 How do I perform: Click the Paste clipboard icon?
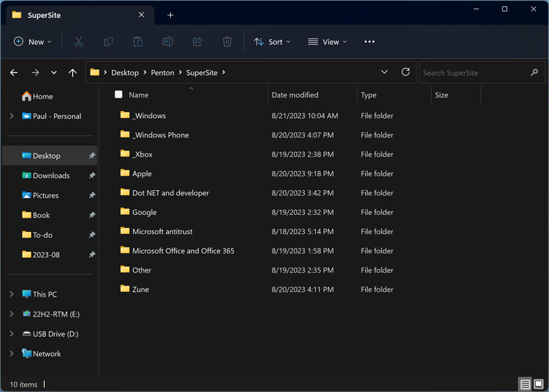click(138, 42)
